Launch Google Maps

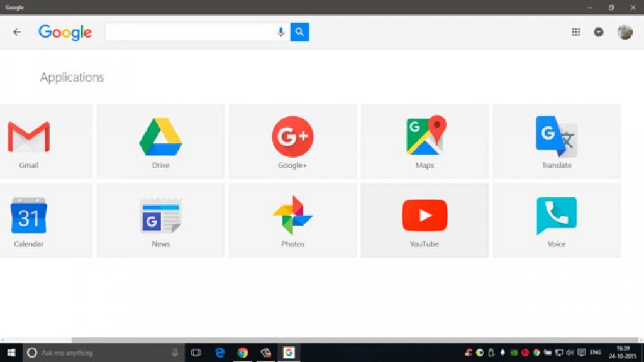[x=425, y=138]
